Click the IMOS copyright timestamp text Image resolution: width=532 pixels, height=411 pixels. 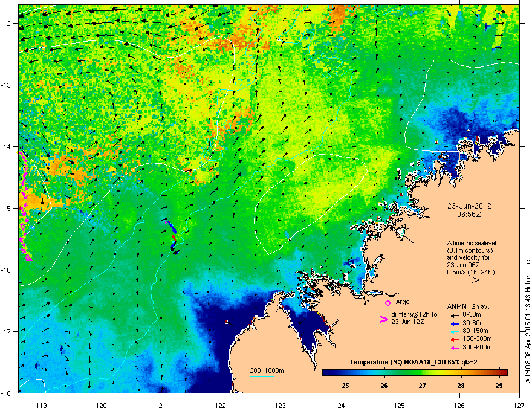(x=528, y=322)
